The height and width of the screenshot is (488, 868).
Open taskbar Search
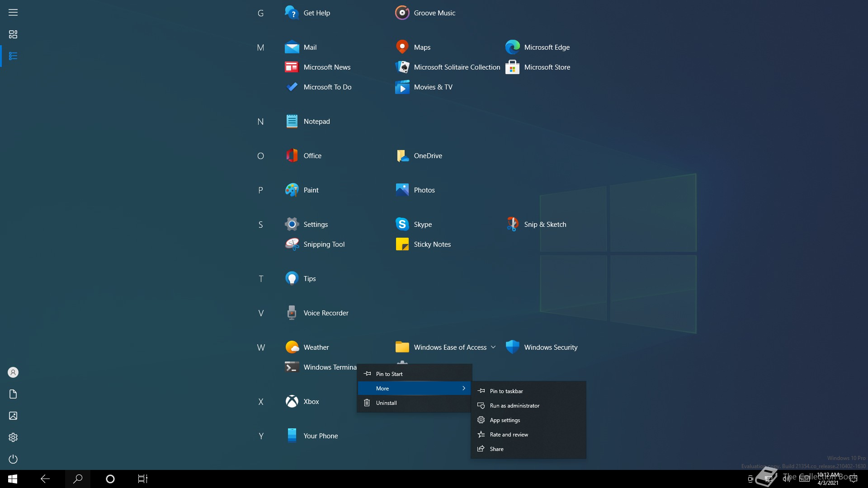tap(78, 479)
